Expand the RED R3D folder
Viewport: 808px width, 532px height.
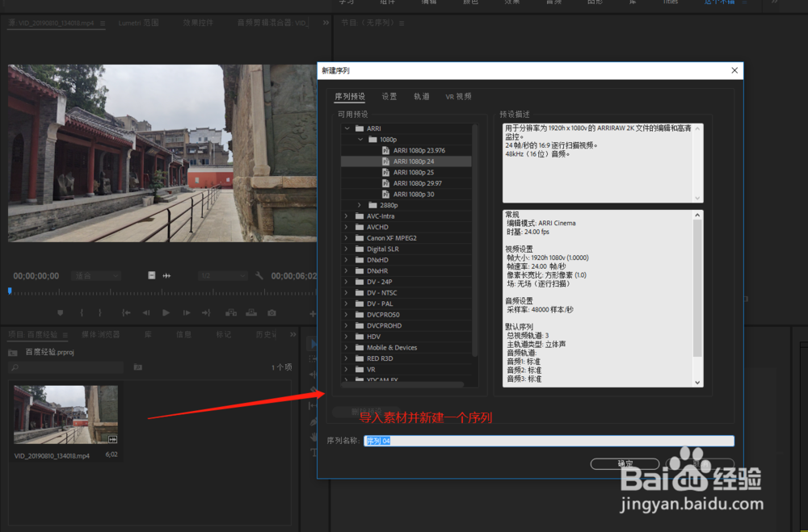[x=347, y=358]
